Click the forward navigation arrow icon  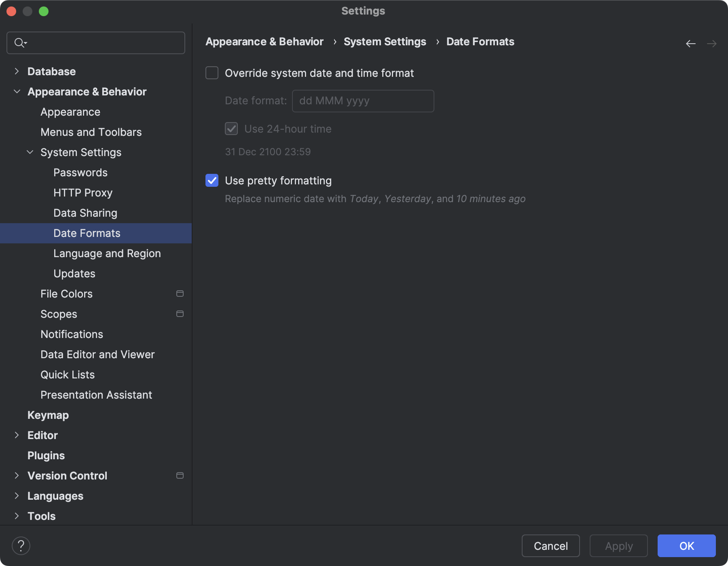711,44
